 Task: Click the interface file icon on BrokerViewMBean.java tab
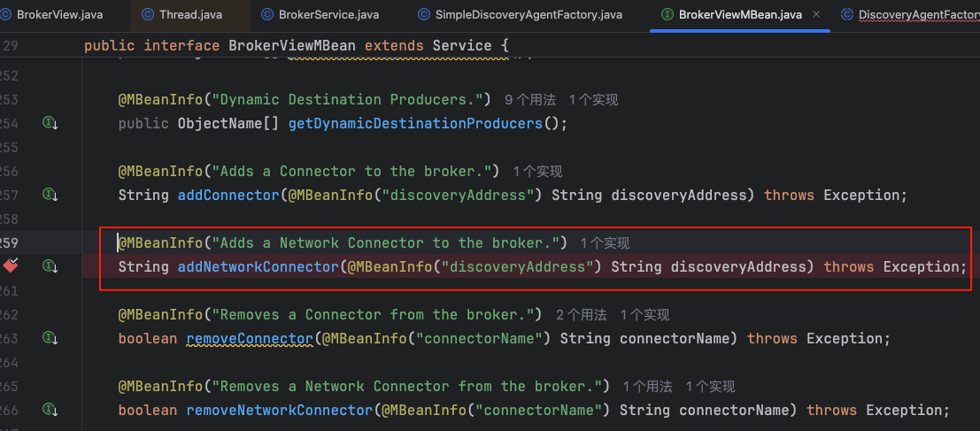(666, 15)
